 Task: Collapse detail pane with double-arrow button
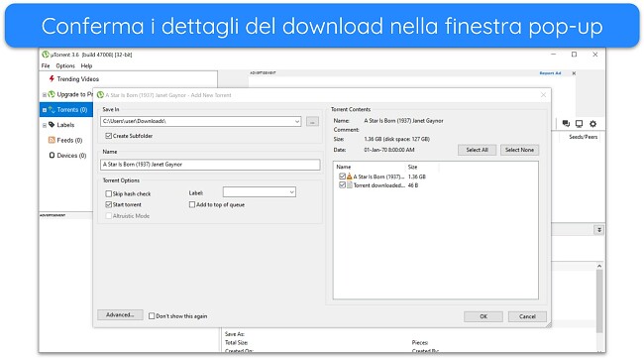click(599, 230)
